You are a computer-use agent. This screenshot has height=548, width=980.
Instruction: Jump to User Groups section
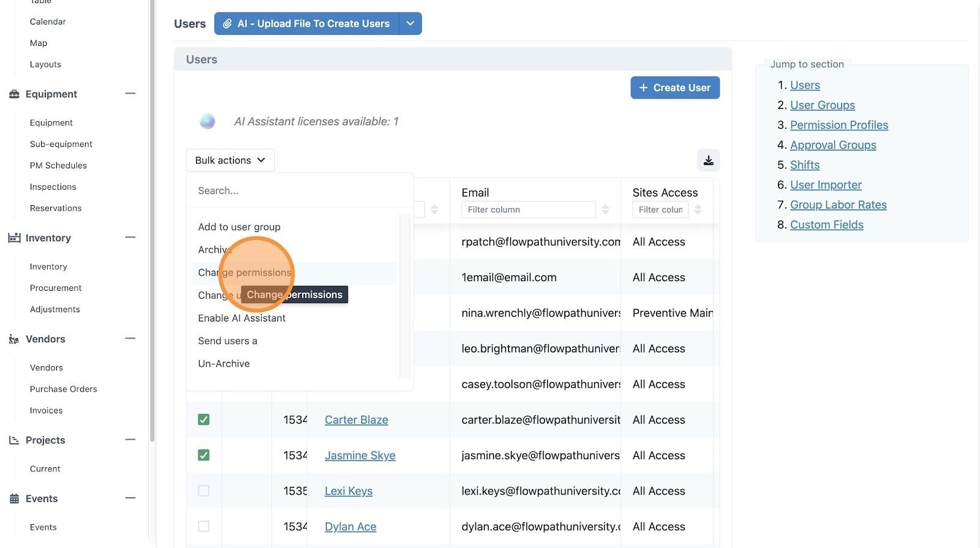(823, 105)
